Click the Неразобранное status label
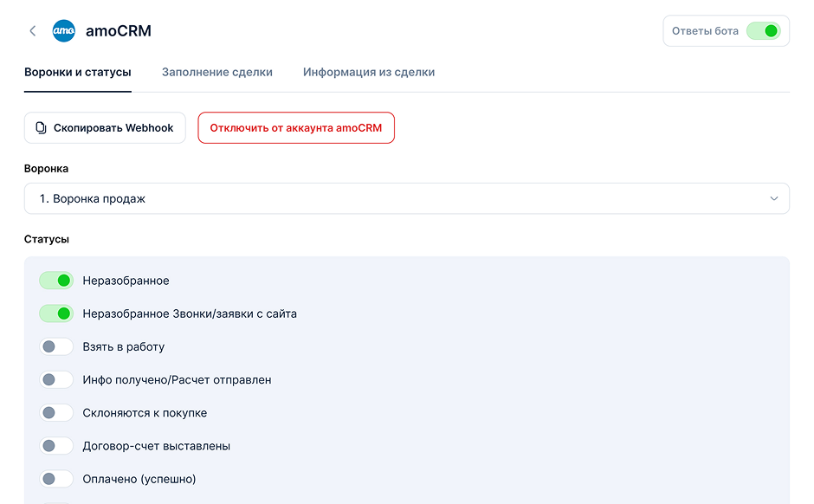Viewport: 814px width, 504px height. click(126, 281)
